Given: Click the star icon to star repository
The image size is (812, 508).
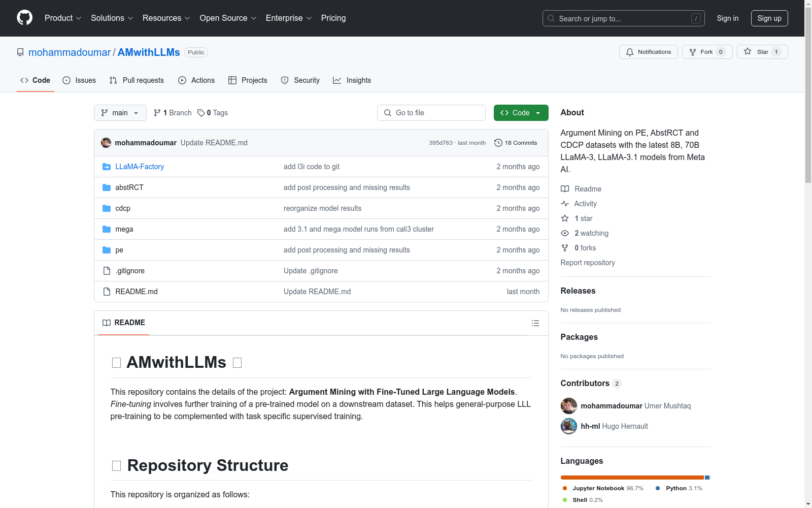Looking at the screenshot, I should 748,51.
